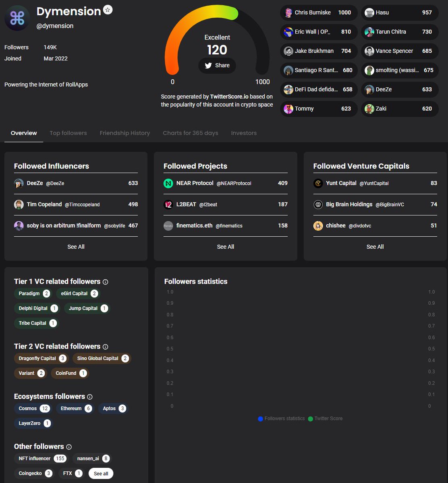The height and width of the screenshot is (483, 448).
Task: Click soby's avatar in Followed Influencers
Action: tap(19, 226)
